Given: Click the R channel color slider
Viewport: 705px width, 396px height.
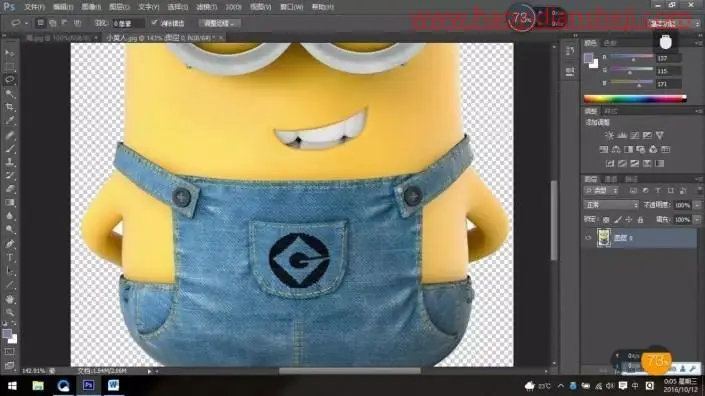Looking at the screenshot, I should [632, 58].
